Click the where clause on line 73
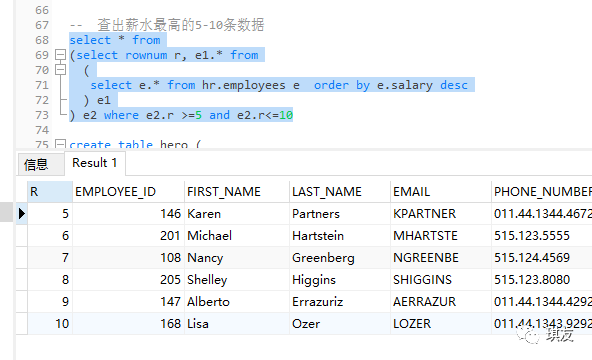 (x=198, y=115)
